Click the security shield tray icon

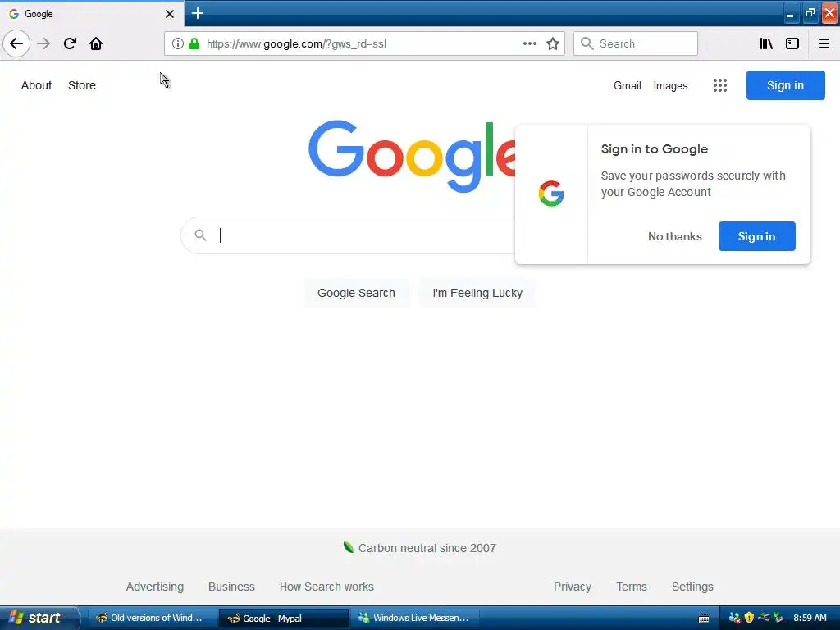(x=749, y=618)
